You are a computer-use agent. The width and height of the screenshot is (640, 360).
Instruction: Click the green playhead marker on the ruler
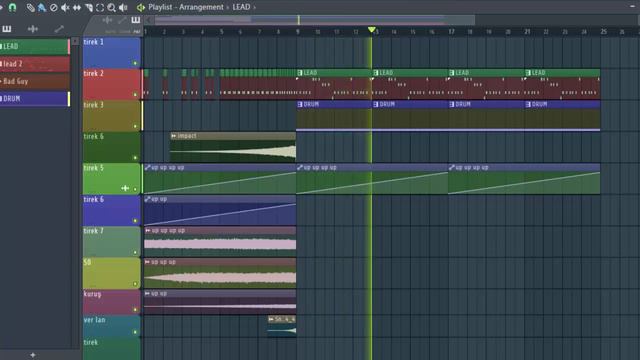click(x=371, y=30)
